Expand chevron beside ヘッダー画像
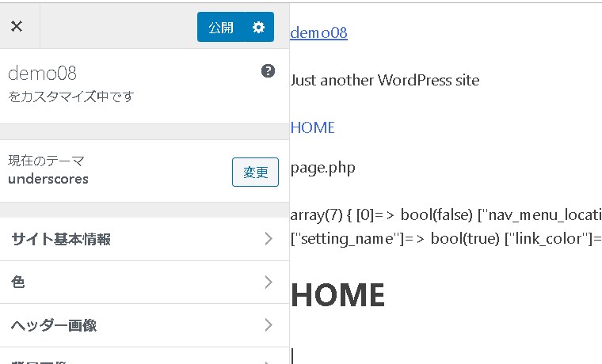The height and width of the screenshot is (364, 602). [x=269, y=324]
